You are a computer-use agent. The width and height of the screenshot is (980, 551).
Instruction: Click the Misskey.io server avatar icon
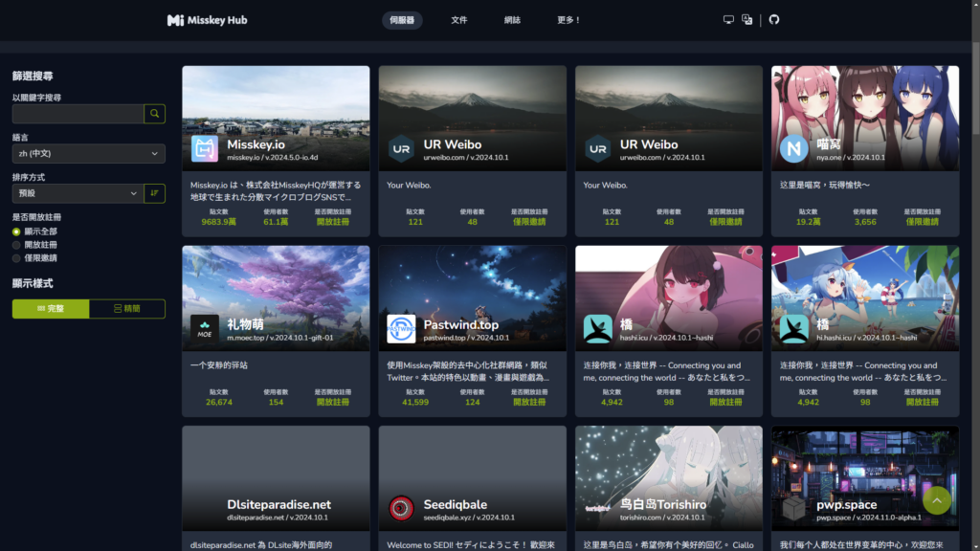(x=205, y=148)
